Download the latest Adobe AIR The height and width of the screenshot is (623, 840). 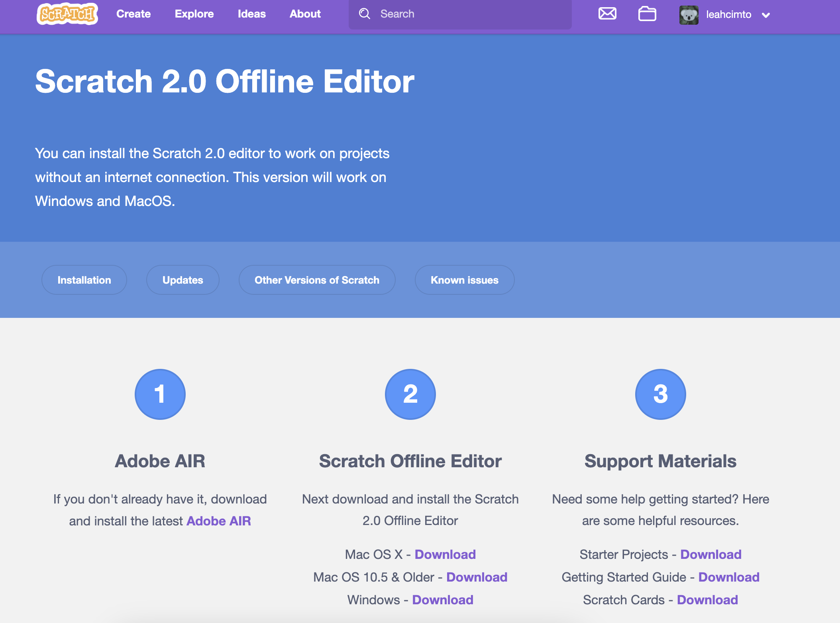coord(219,521)
